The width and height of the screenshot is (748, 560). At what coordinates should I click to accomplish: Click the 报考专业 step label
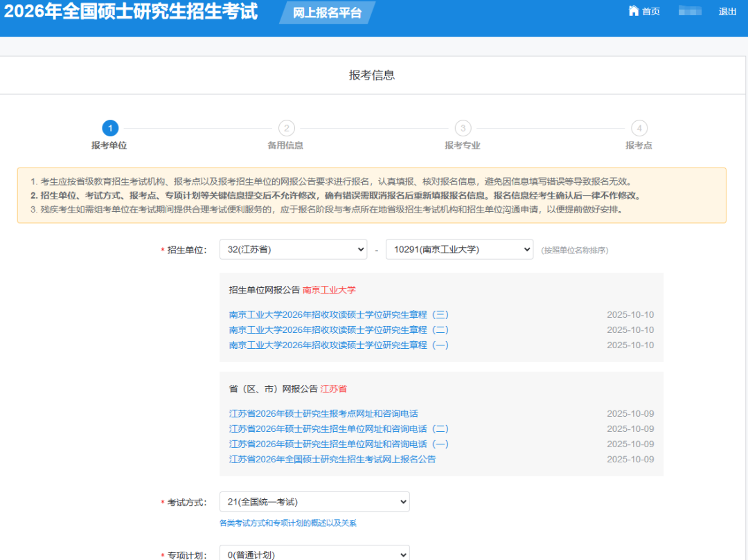point(462,145)
